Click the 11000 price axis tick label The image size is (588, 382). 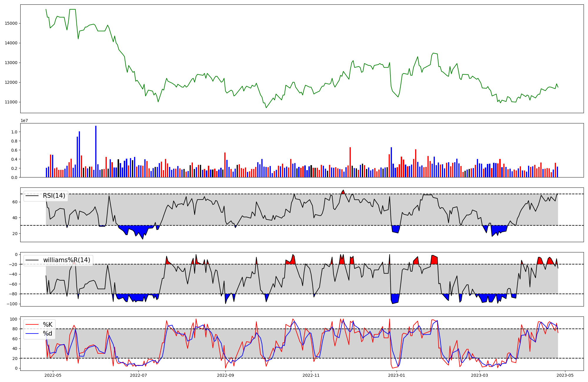click(11, 102)
